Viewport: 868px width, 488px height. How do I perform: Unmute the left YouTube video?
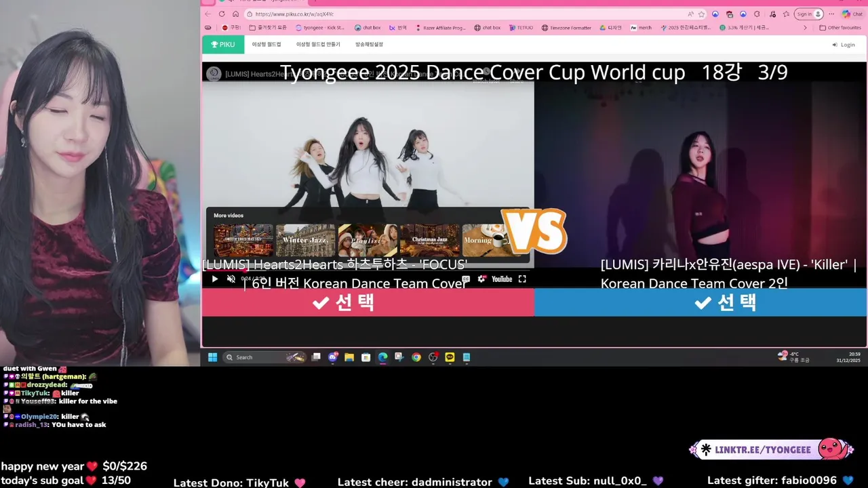231,279
